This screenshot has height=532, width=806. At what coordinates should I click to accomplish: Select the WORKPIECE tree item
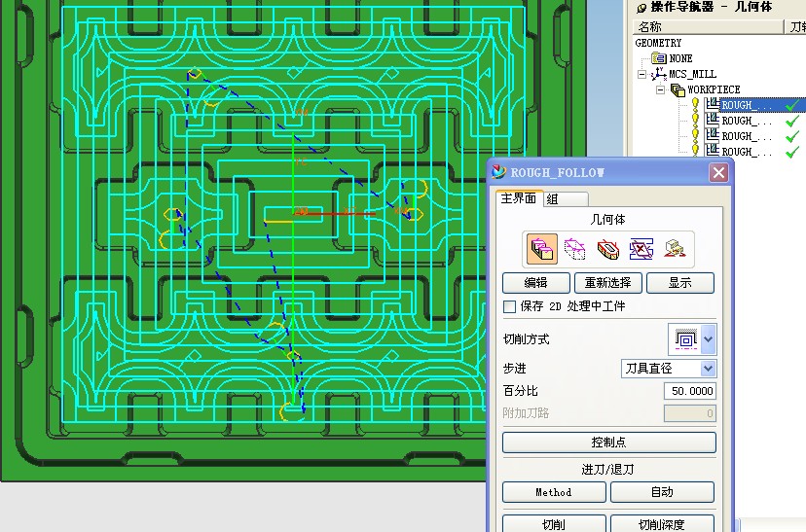coord(714,89)
